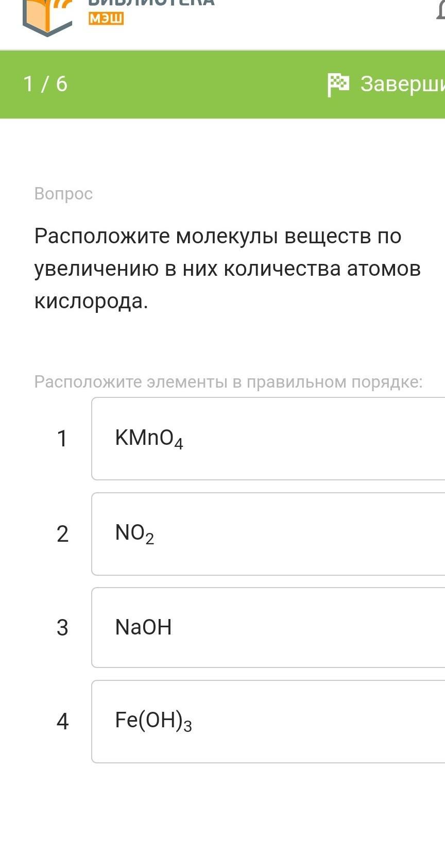The height and width of the screenshot is (868, 445).
Task: Click position number 2 beside NO2
Action: (x=62, y=533)
